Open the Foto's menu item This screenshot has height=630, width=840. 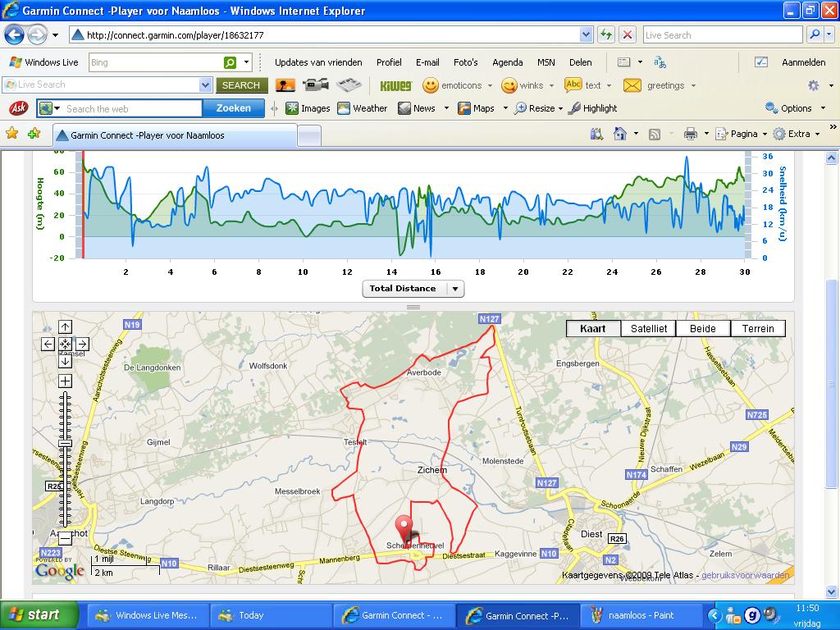[x=466, y=62]
